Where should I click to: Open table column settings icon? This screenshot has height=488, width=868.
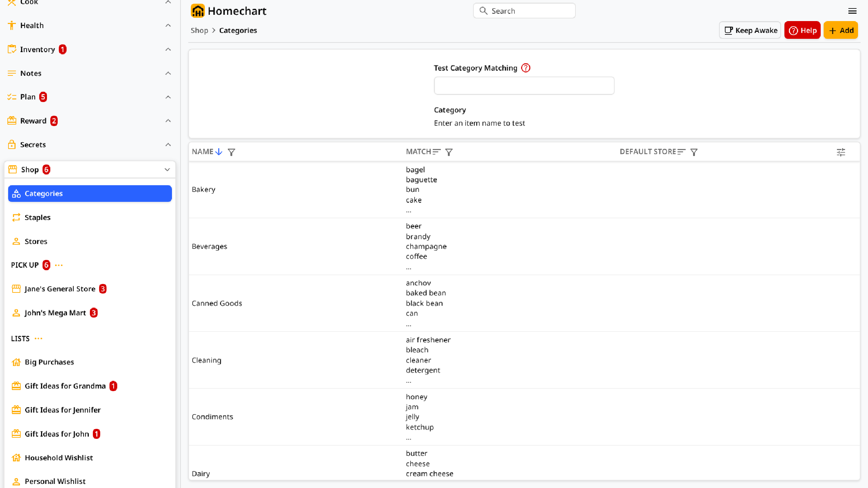(x=841, y=152)
